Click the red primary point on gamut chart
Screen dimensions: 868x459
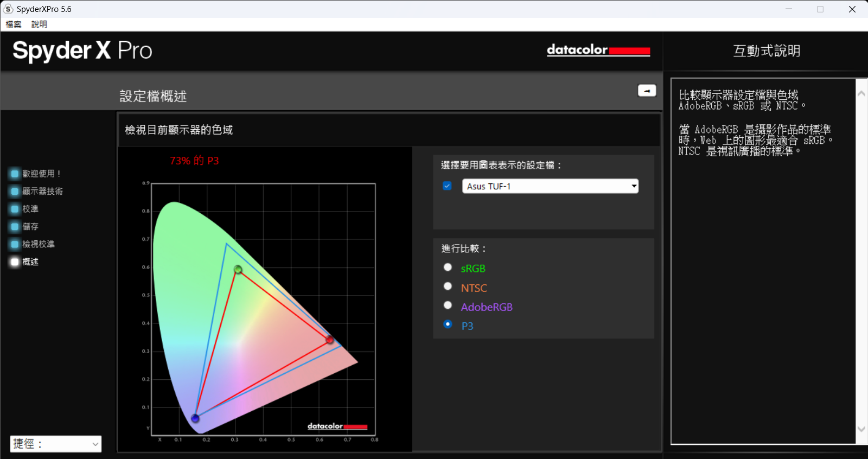coord(329,340)
